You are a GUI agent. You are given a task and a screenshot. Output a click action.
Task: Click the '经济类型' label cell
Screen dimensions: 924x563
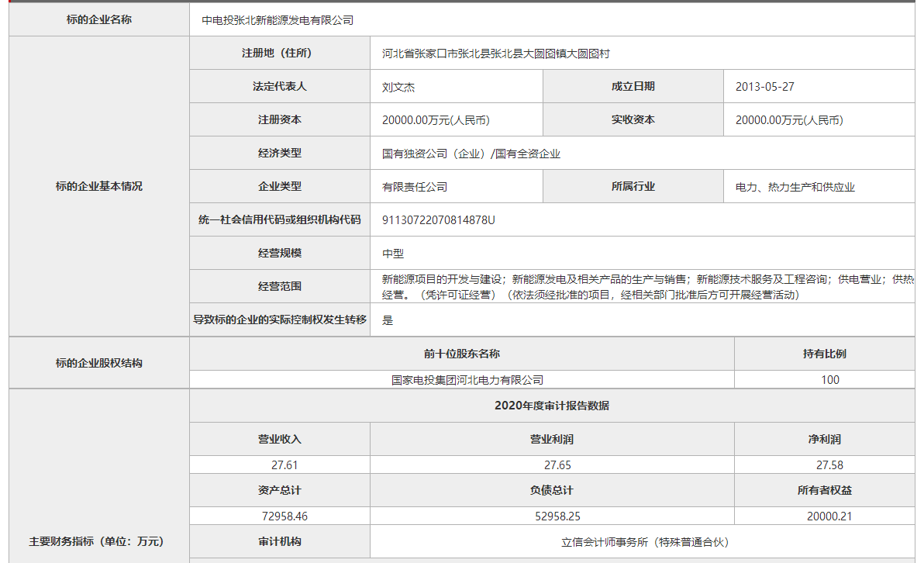coord(280,154)
